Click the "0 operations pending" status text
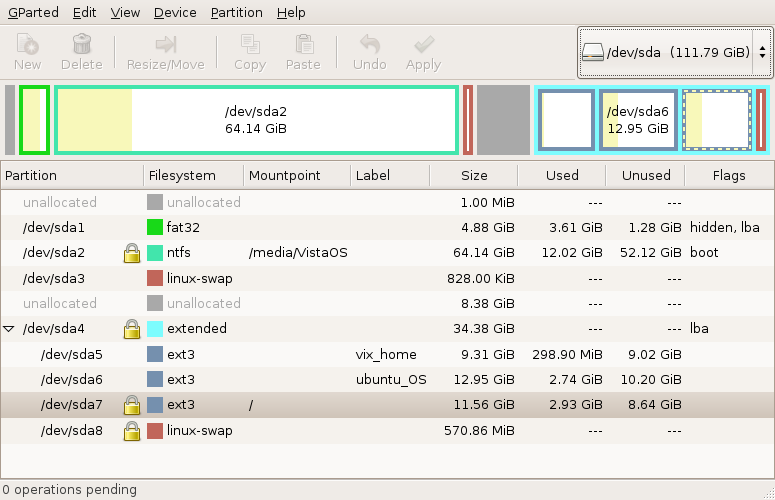This screenshot has width=775, height=500. point(70,490)
